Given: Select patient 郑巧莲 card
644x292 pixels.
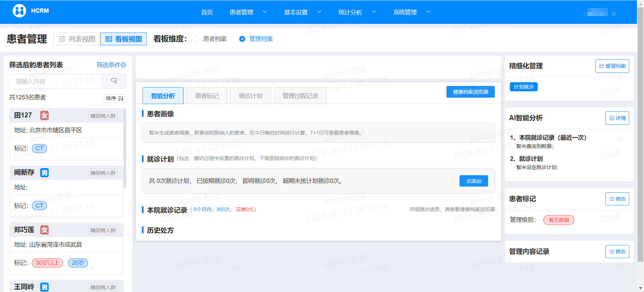Looking at the screenshot, I should [x=66, y=248].
